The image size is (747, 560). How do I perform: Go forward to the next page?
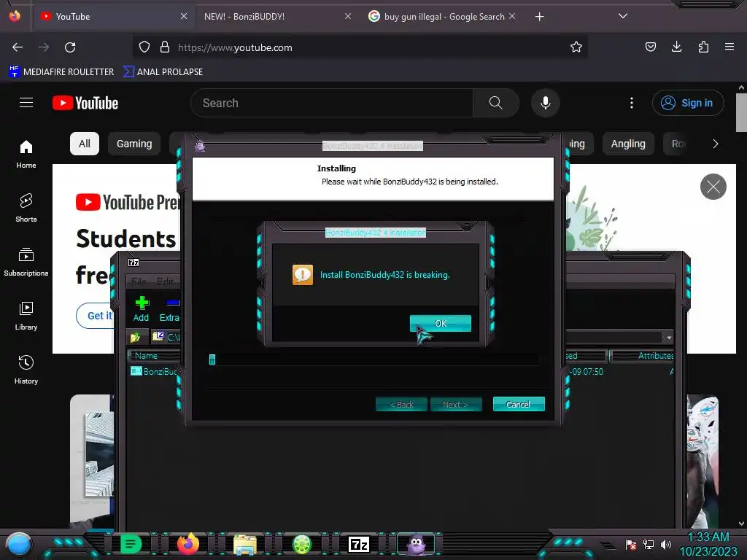(44, 47)
